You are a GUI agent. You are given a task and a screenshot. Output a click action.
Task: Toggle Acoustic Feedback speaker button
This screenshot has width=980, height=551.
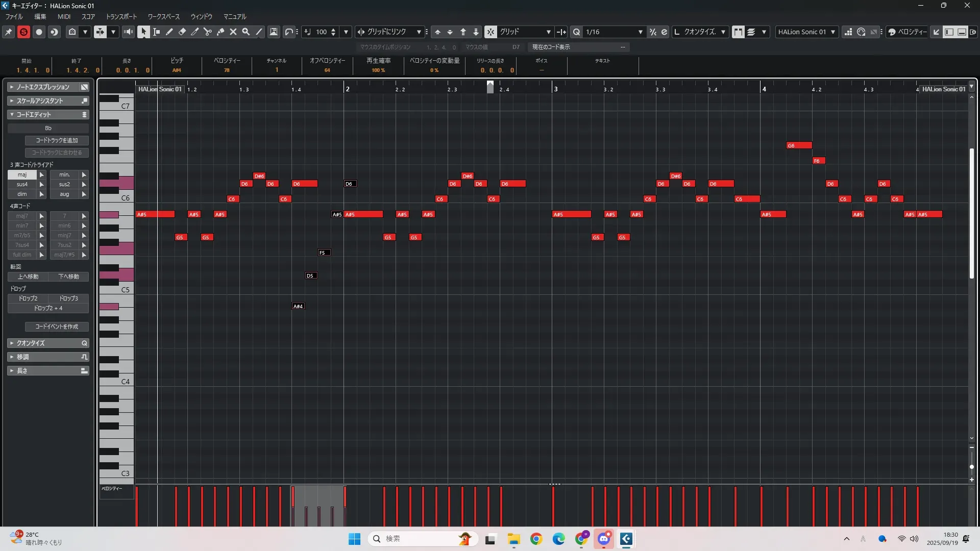click(x=128, y=32)
